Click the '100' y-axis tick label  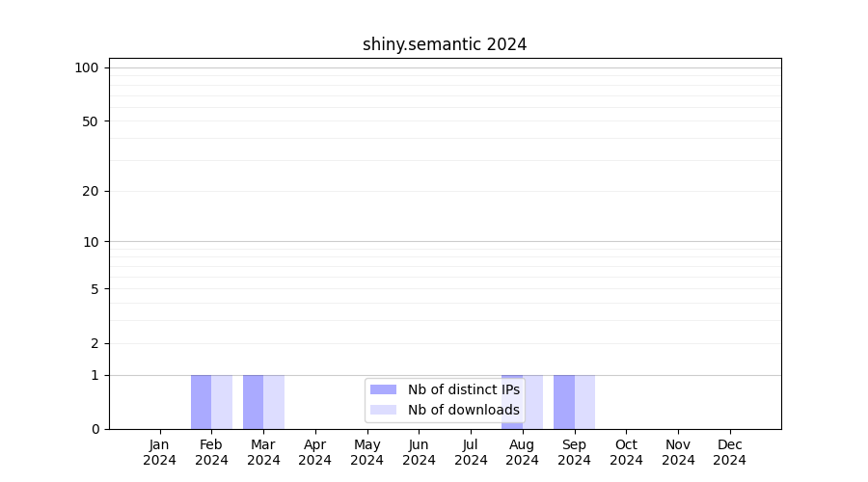pos(87,67)
